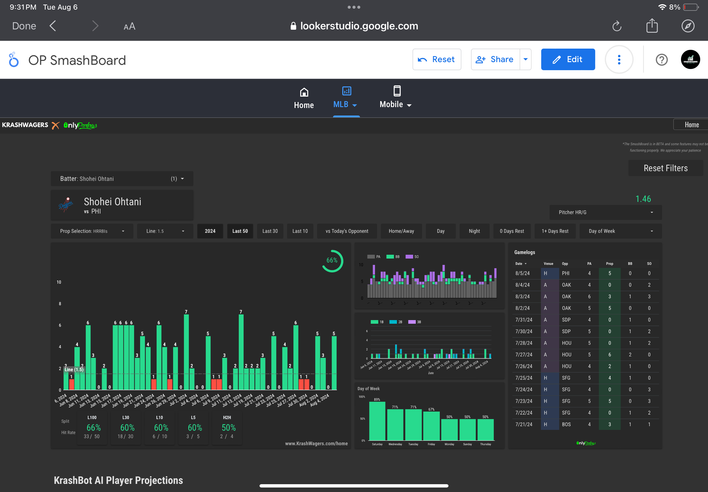Tap the browser forward chevron
The width and height of the screenshot is (708, 492).
tap(95, 26)
